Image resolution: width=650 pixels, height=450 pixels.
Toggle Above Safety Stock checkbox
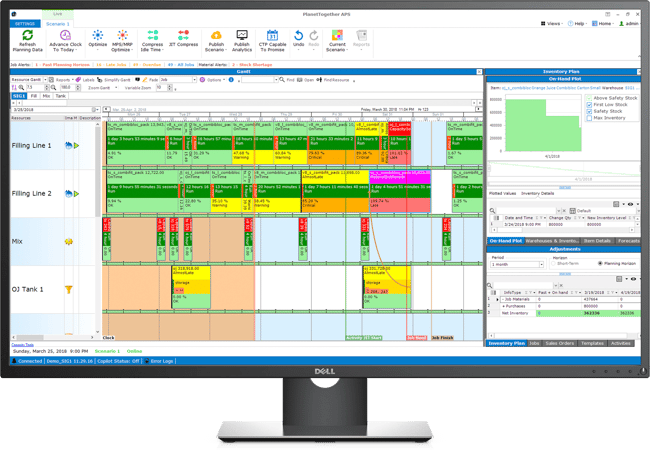[x=589, y=98]
